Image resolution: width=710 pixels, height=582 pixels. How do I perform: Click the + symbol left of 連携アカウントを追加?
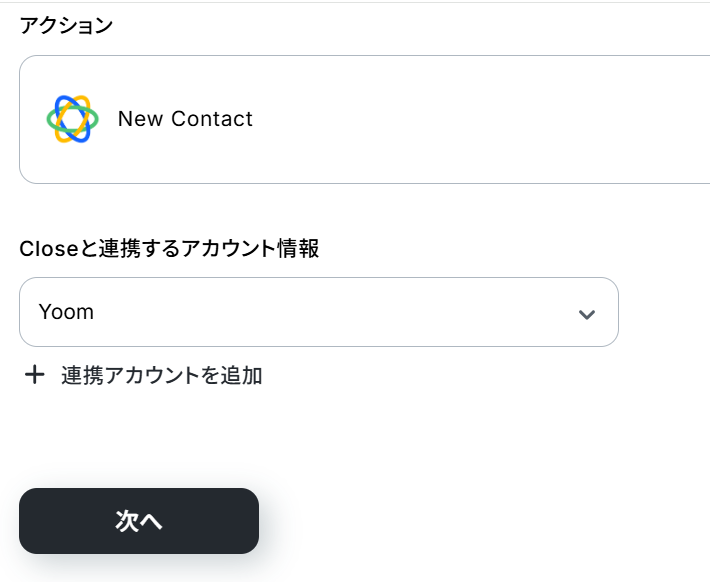(x=35, y=375)
